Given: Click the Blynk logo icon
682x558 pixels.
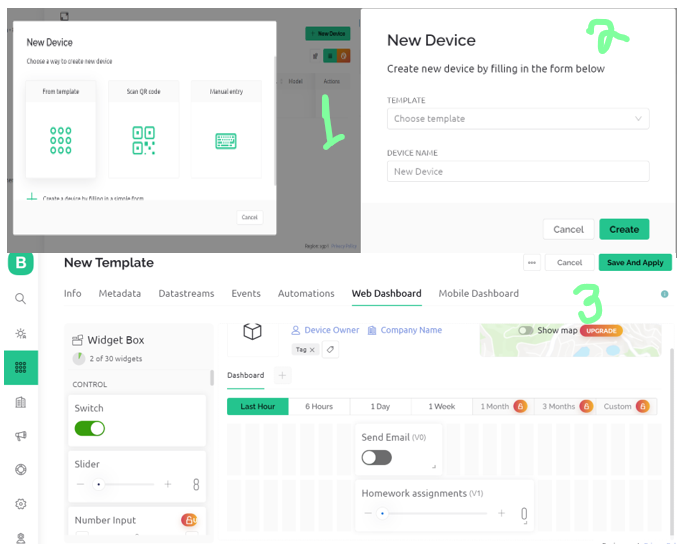Looking at the screenshot, I should click(x=20, y=263).
